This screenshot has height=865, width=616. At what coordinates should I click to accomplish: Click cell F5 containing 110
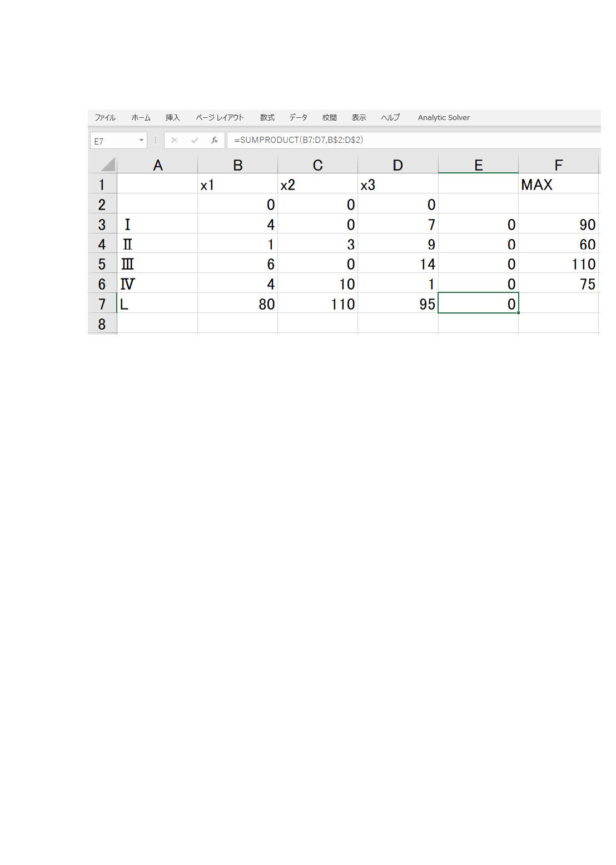[558, 264]
